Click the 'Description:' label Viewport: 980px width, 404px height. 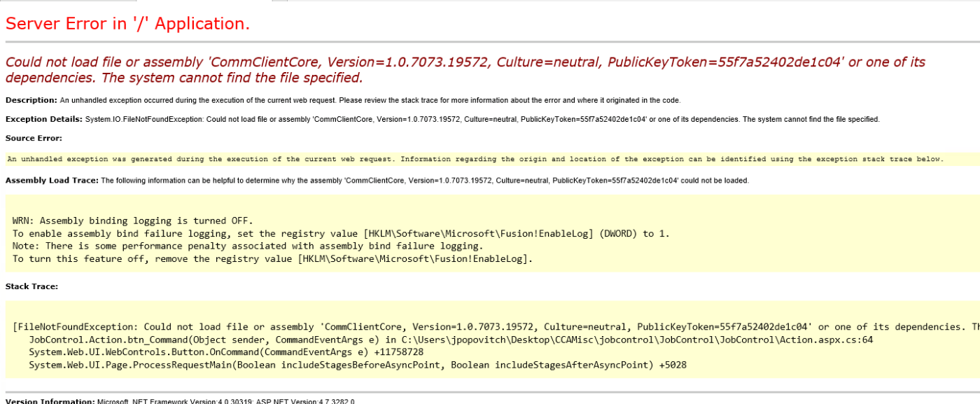click(x=31, y=100)
